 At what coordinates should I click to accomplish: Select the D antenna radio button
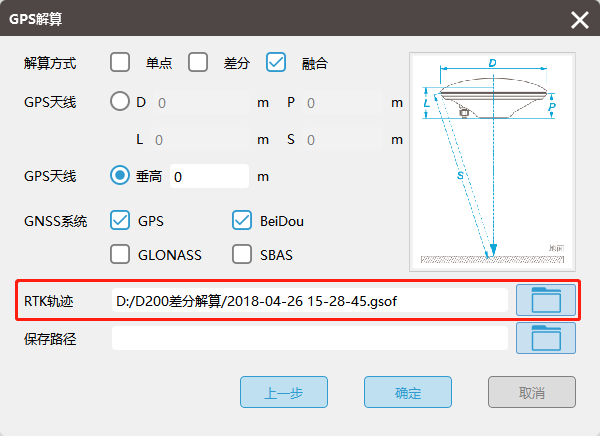point(120,102)
